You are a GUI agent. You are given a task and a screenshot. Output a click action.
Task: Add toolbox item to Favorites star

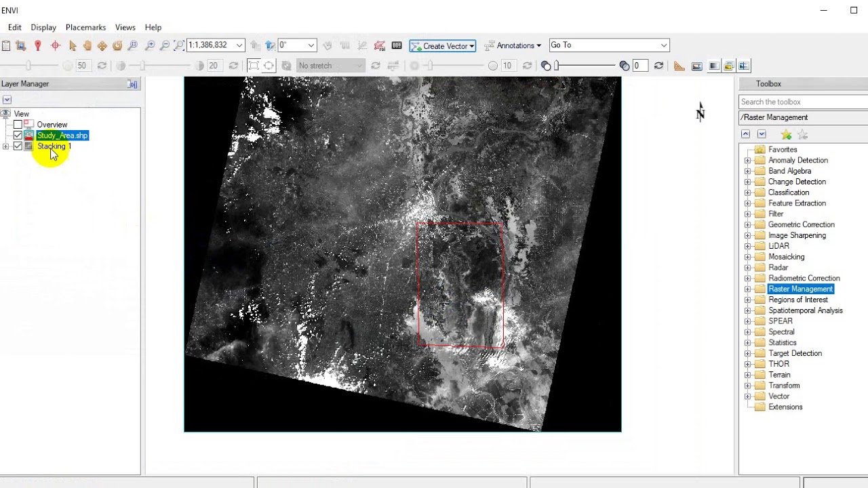(x=786, y=134)
